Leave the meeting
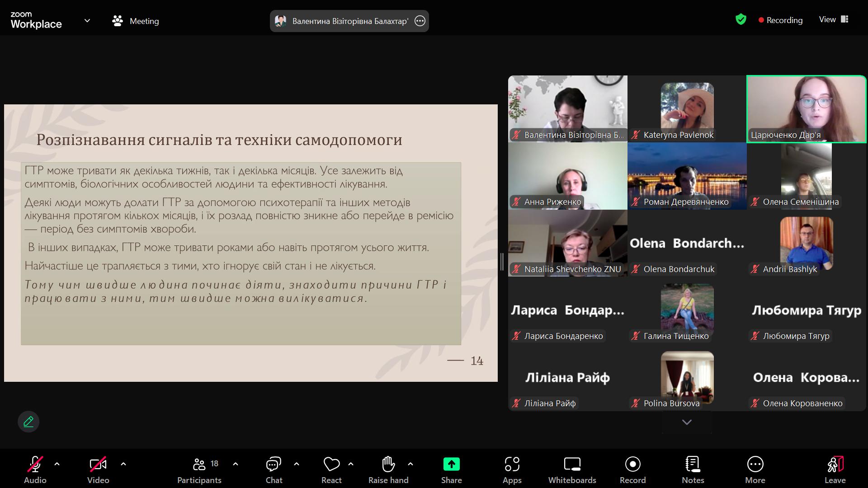868x488 pixels. (835, 470)
